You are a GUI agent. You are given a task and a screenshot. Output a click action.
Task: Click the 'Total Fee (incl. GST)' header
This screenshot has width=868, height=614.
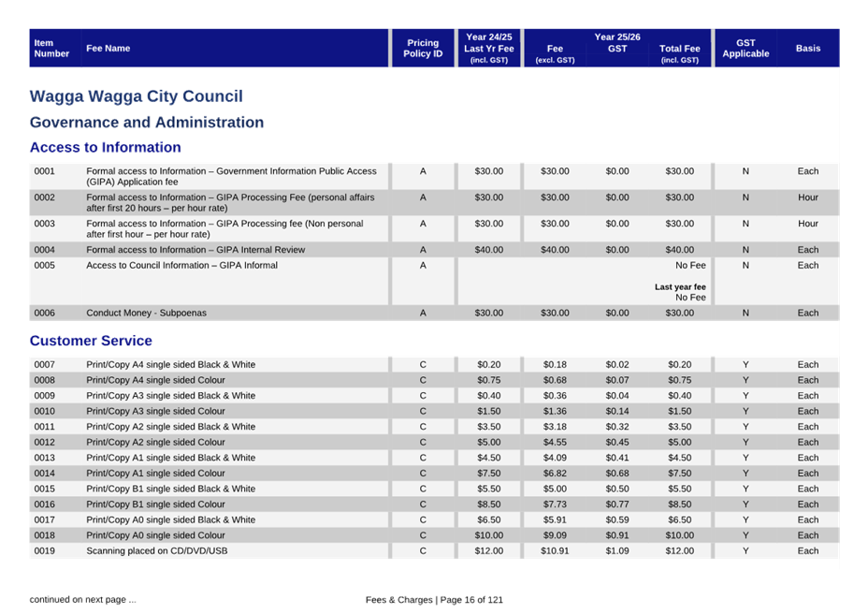[680, 53]
